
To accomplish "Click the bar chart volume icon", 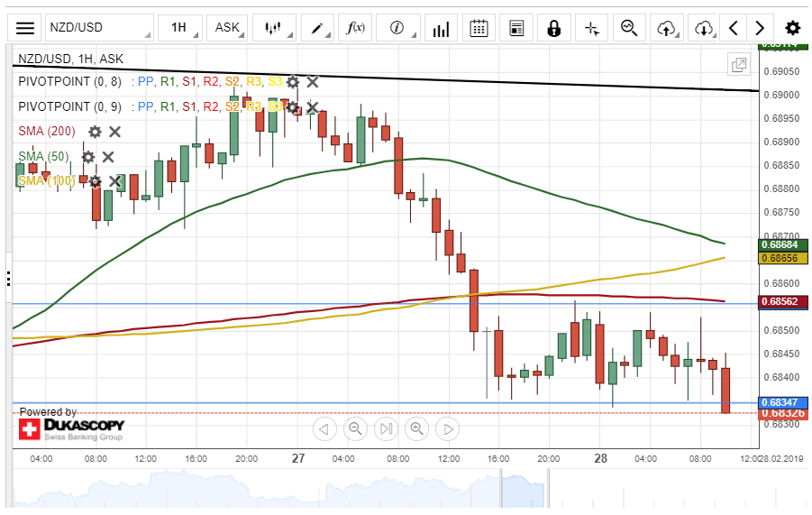I will click(441, 28).
